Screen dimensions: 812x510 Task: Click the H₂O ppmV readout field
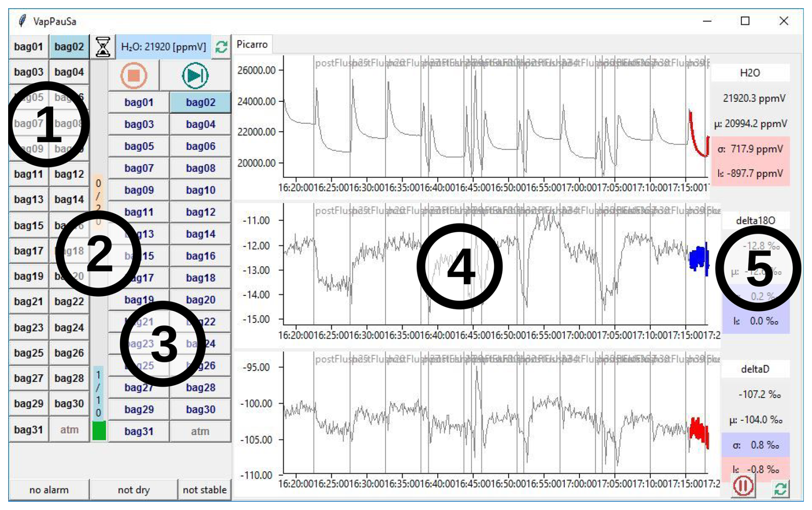click(x=164, y=47)
